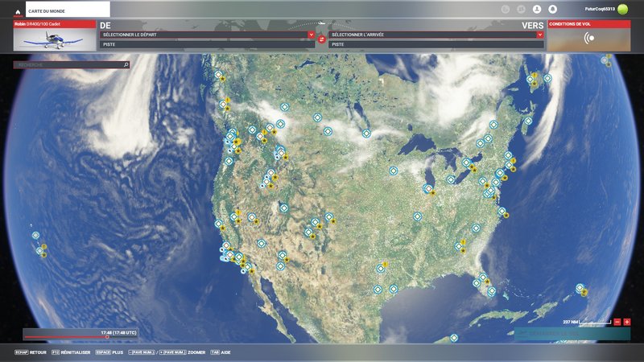Click the F12 Réinitialiser button
This screenshot has width=644, height=362.
click(x=71, y=352)
